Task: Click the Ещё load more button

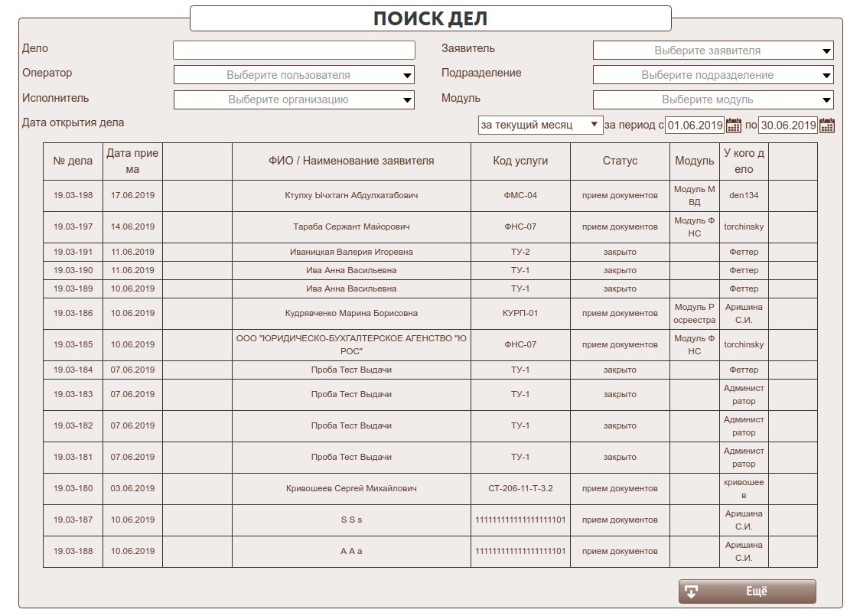Action: coord(747,592)
